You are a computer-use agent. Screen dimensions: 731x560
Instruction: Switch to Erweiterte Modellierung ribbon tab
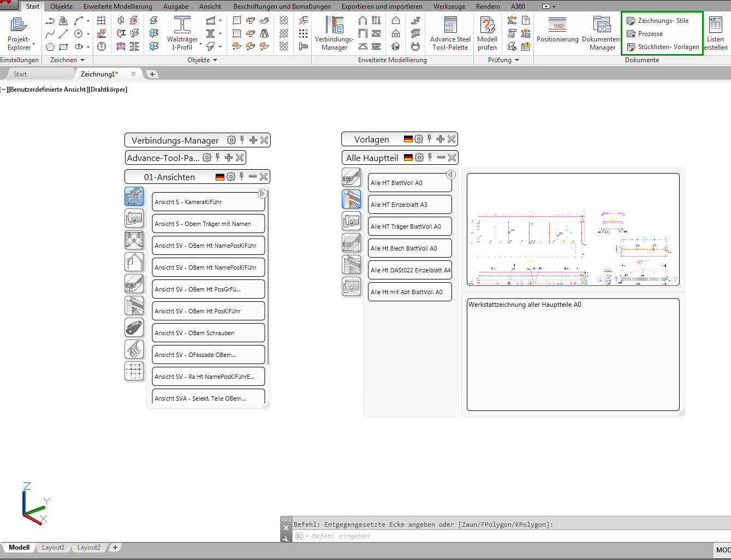click(118, 7)
